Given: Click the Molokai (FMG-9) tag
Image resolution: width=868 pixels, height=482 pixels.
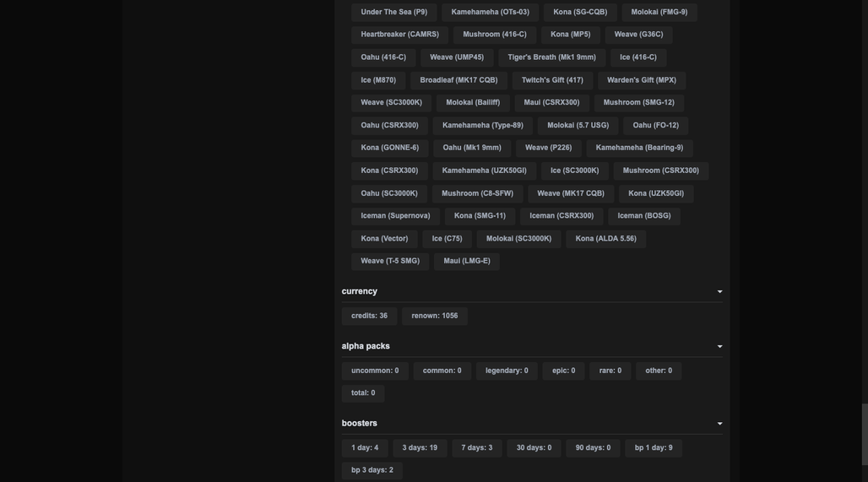Looking at the screenshot, I should click(659, 12).
